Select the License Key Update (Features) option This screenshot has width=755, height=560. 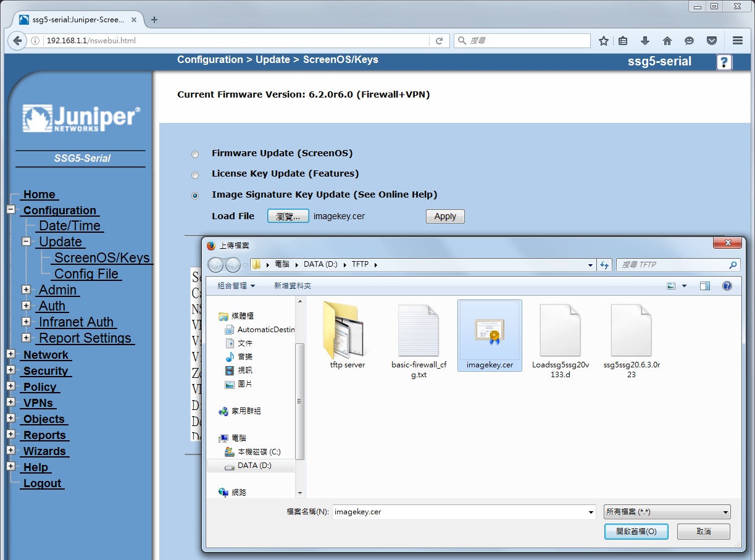click(195, 175)
